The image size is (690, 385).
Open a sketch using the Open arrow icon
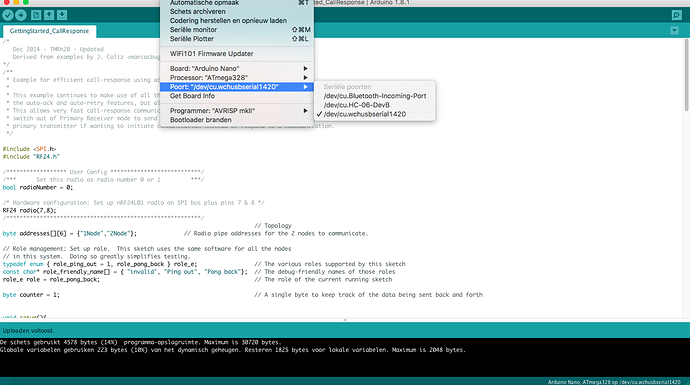coord(49,15)
